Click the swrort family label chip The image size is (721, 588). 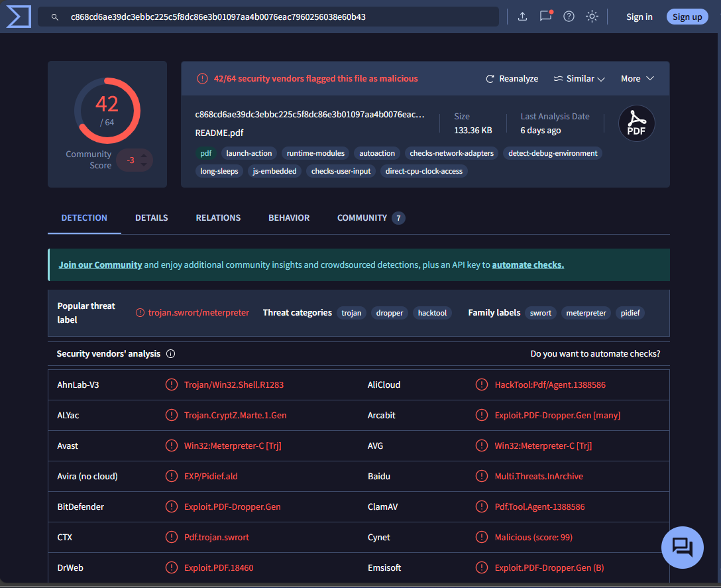coord(540,313)
